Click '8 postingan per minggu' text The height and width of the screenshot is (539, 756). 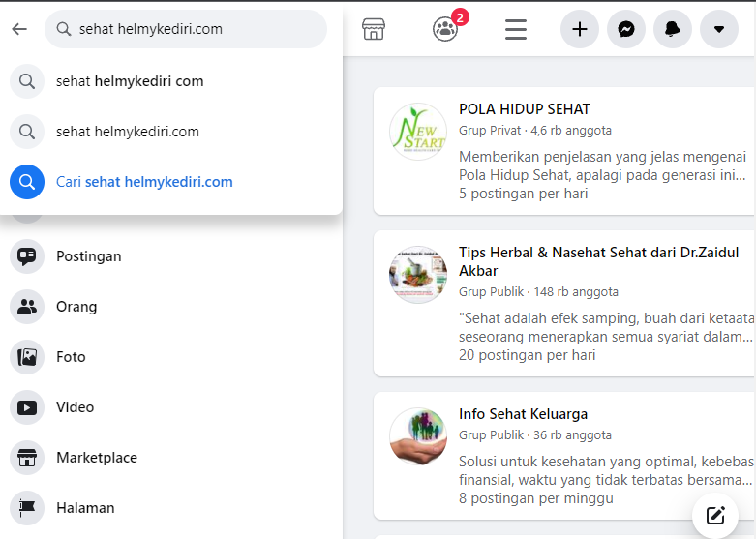[x=536, y=498]
